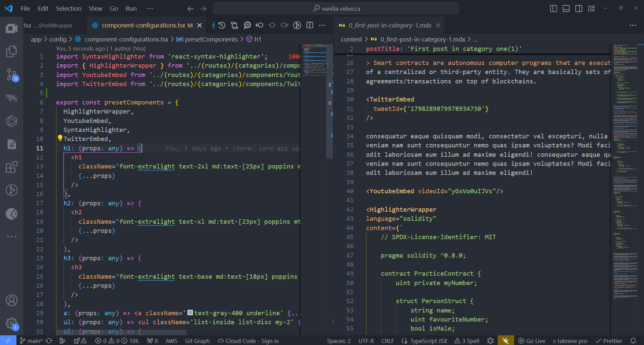Go to the previous change revision arrow icon
Image resolution: width=644 pixels, height=345 pixels.
[x=259, y=25]
